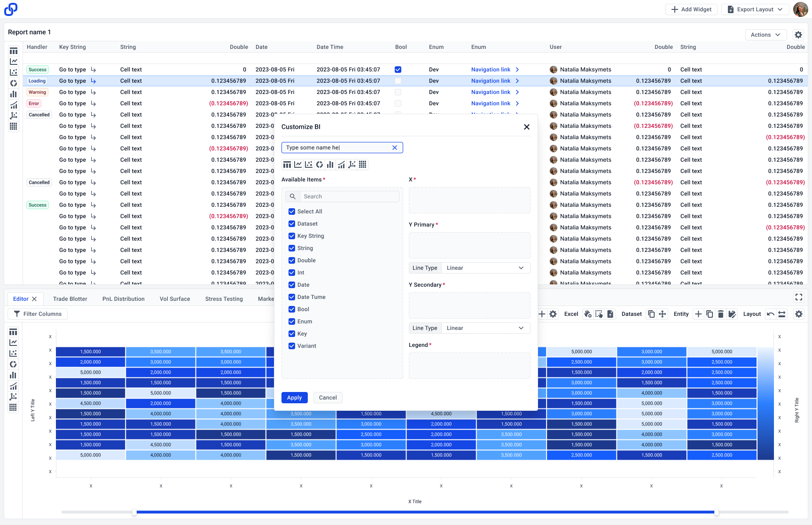Open the Actions dropdown
Image resolution: width=812 pixels, height=525 pixels.
[765, 35]
